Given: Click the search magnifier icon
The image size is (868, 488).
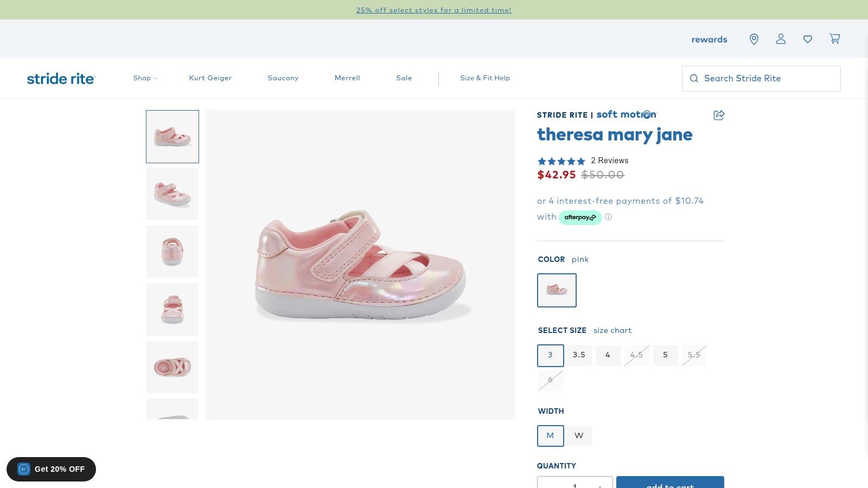Looking at the screenshot, I should 694,78.
